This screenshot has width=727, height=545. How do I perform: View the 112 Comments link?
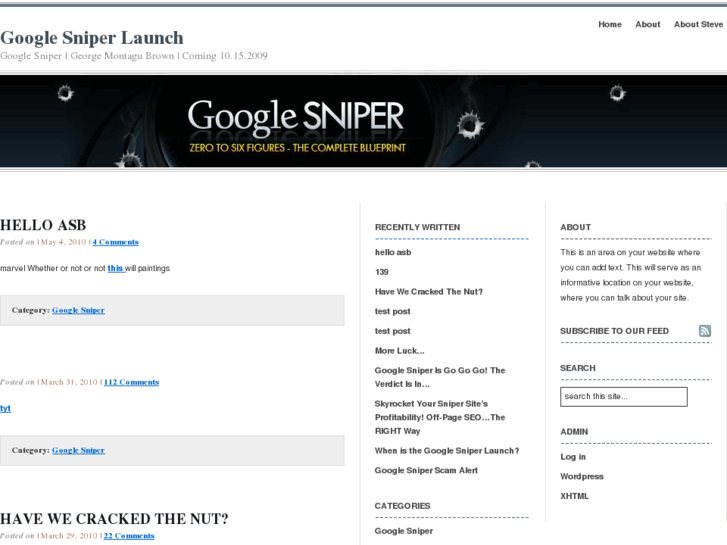(x=131, y=382)
